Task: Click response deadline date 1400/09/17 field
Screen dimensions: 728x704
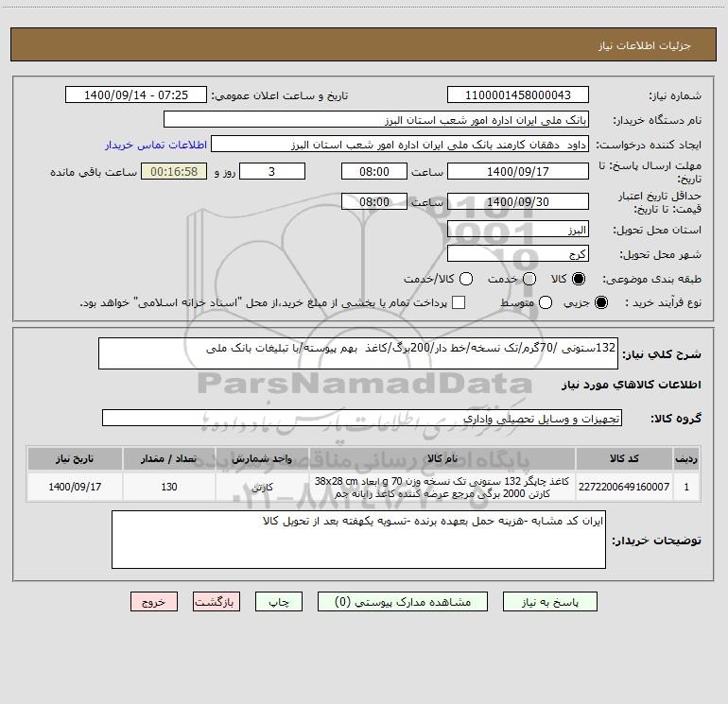Action: pos(518,171)
